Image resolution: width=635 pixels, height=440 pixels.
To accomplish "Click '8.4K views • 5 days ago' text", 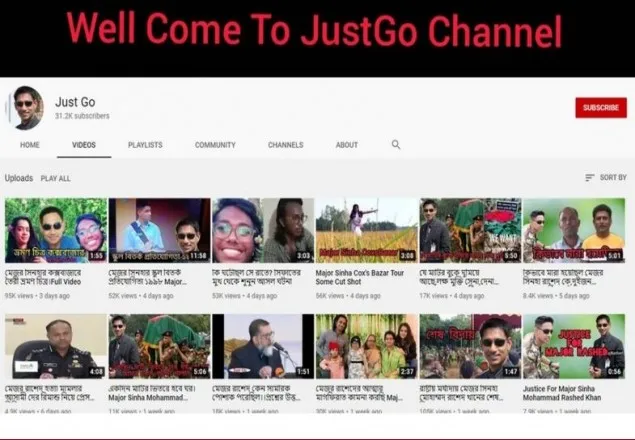I will (556, 296).
